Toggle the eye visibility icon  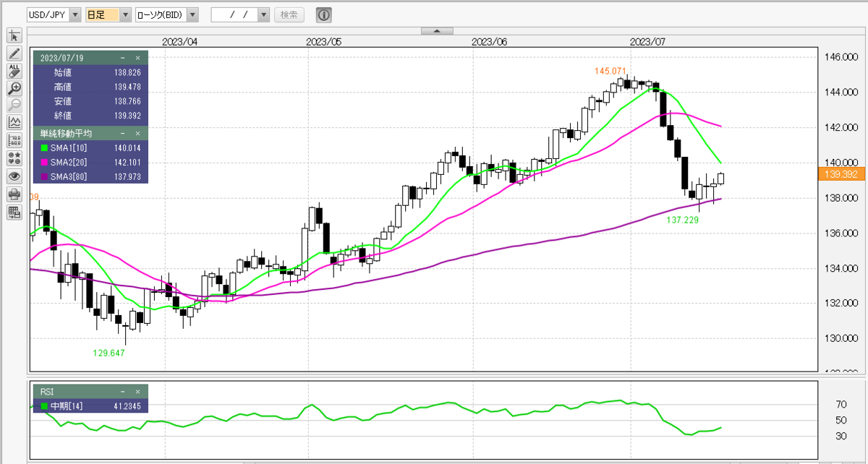(14, 176)
